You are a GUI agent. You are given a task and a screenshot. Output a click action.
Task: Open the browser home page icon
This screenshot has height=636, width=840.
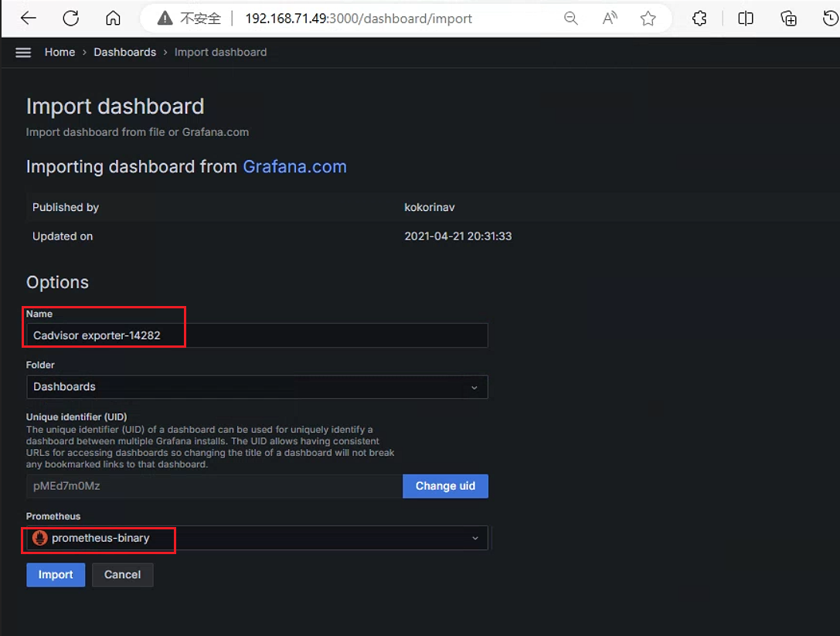113,19
